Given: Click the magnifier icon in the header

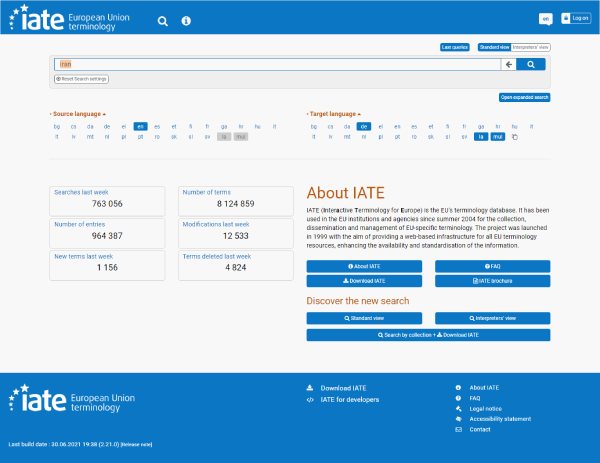Looking at the screenshot, I should pyautogui.click(x=163, y=20).
